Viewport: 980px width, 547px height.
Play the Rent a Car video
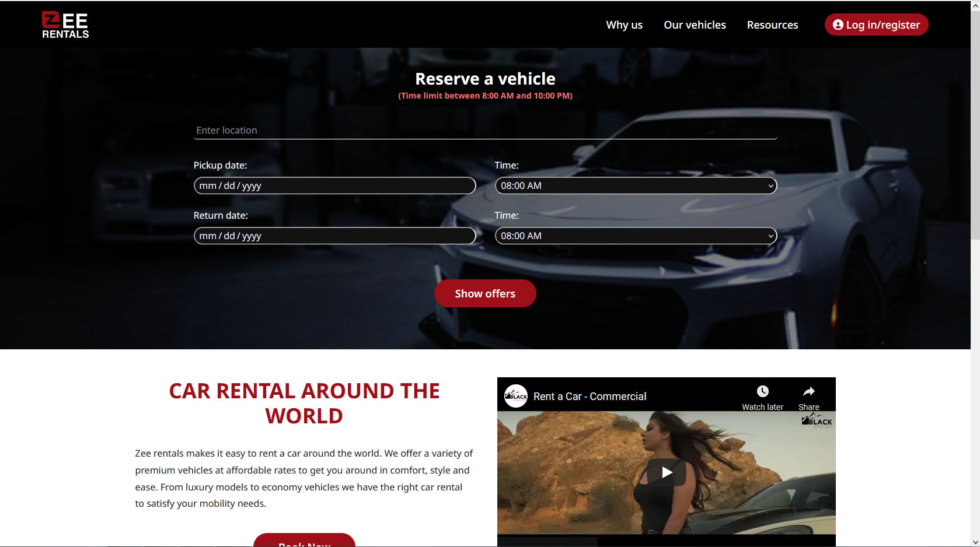667,472
